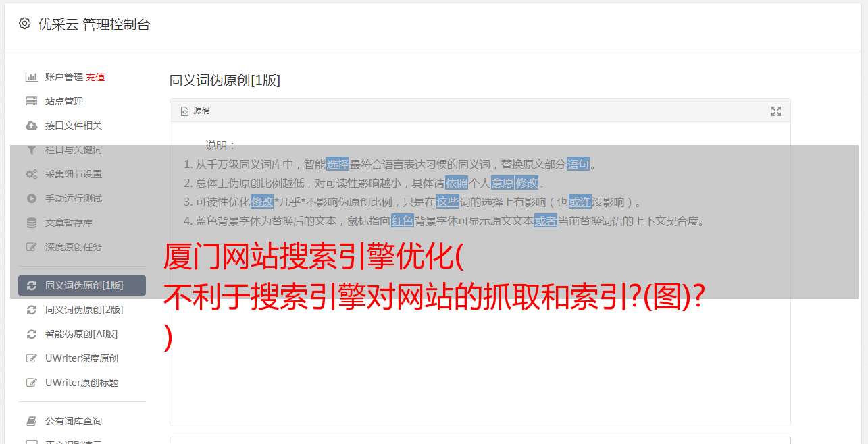Open the 充值 recharge link
Image resolution: width=868 pixels, height=444 pixels.
[x=95, y=77]
